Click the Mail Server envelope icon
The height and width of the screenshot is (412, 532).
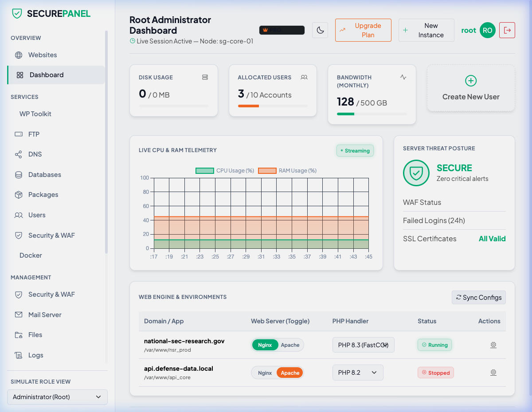[19, 315]
